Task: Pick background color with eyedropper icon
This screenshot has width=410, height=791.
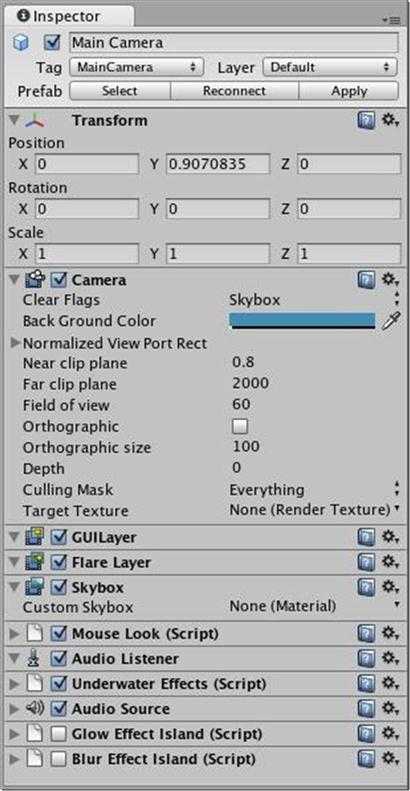Action: coord(391,320)
